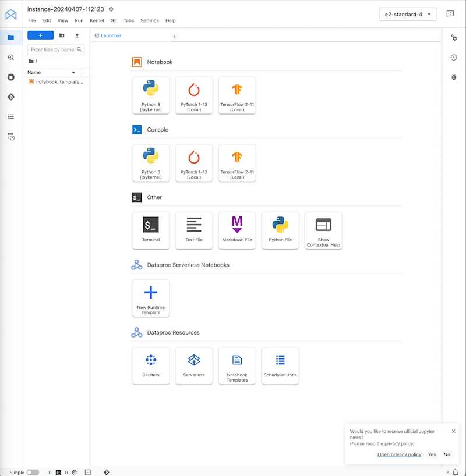Open a new Terminal
This screenshot has width=466, height=476.
(151, 231)
